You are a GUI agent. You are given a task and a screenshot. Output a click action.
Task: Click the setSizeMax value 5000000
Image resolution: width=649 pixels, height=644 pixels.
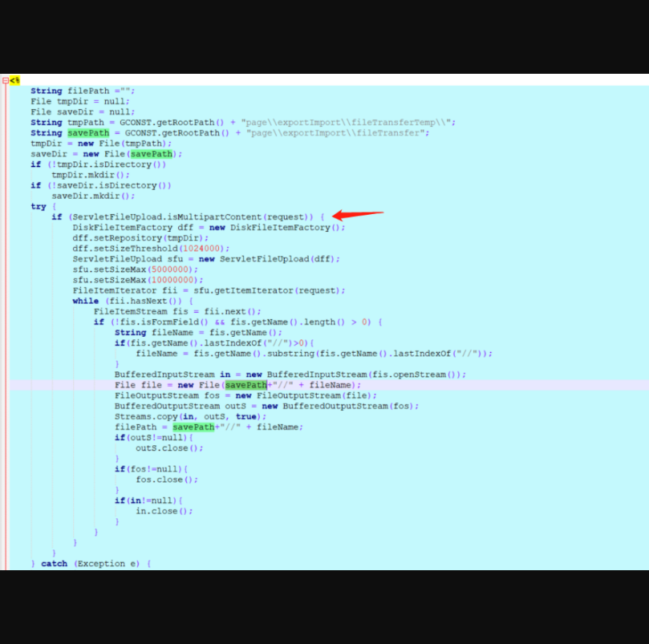(171, 269)
